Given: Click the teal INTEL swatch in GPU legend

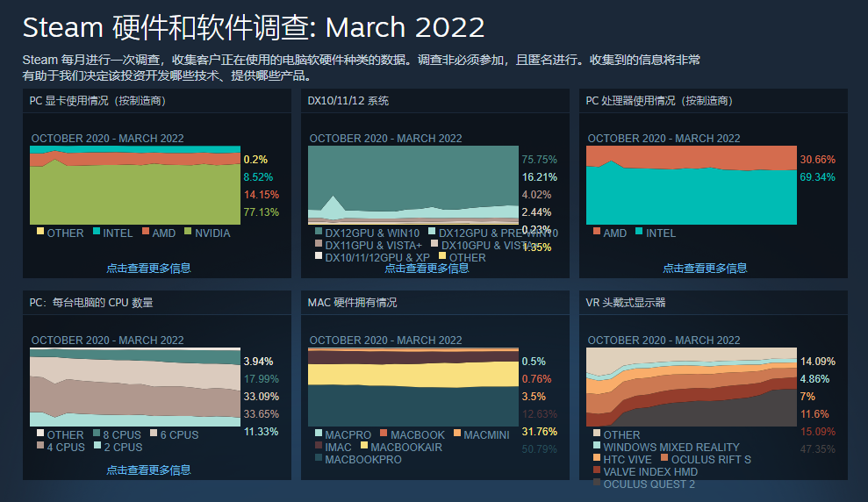Looking at the screenshot, I should click(97, 232).
